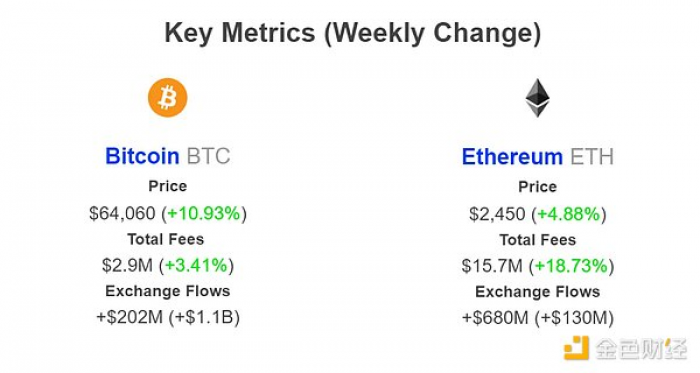Select the Key Metrics (Weekly Change) heading
This screenshot has height=373, width=700.
353,33
